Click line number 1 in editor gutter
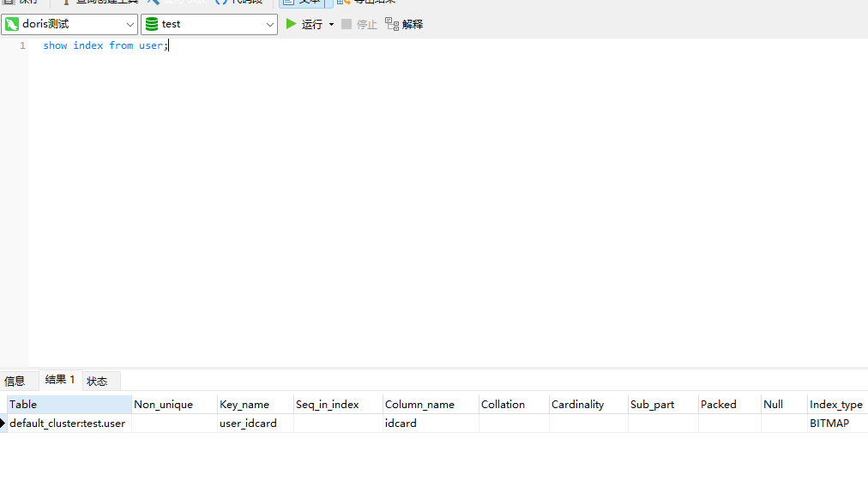868x487 pixels. (23, 45)
